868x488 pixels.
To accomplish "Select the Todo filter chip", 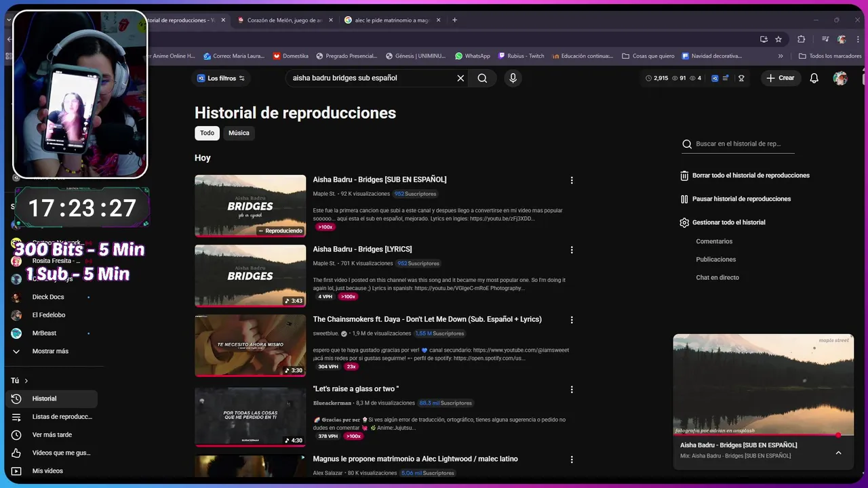I will pyautogui.click(x=207, y=133).
